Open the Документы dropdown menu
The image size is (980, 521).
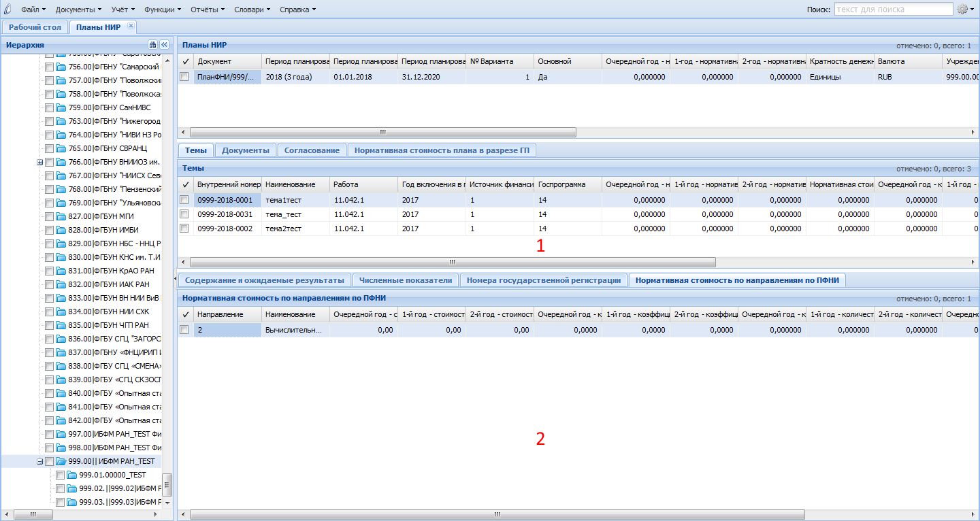[x=78, y=10]
